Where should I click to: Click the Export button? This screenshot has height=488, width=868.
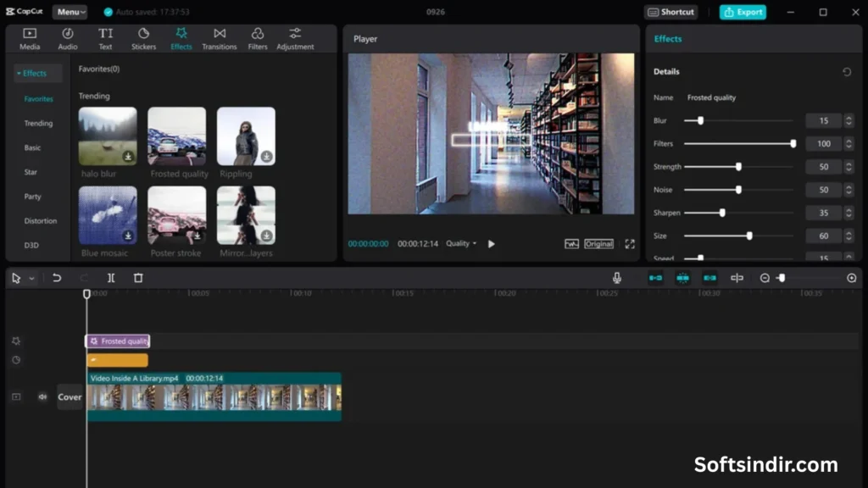point(743,12)
